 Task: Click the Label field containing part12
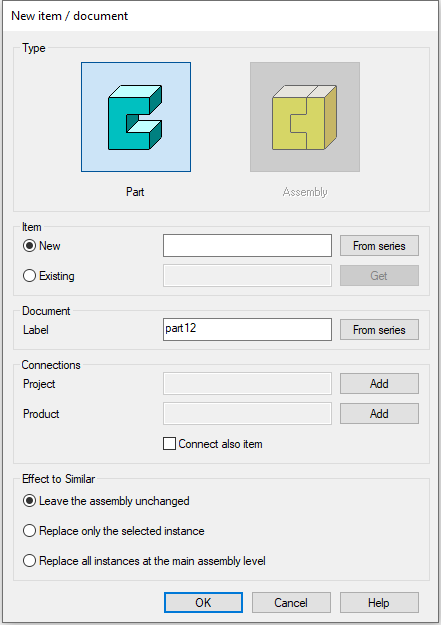tap(247, 329)
